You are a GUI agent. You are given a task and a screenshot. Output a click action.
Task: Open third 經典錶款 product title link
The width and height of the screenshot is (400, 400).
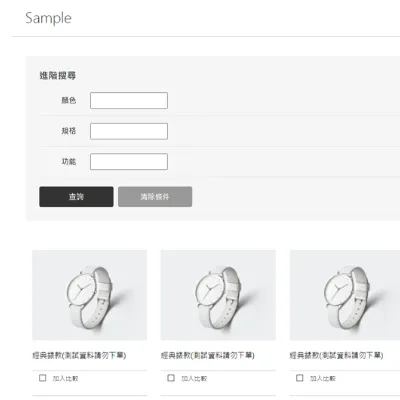[x=336, y=356]
